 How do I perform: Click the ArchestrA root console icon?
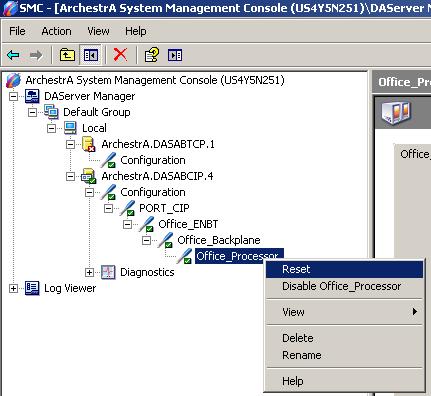[14, 80]
